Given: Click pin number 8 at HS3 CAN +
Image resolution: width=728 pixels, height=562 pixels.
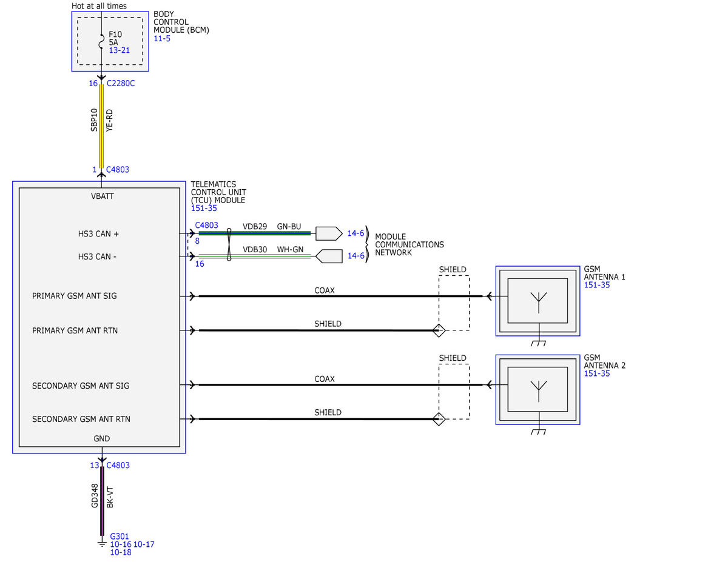Looking at the screenshot, I should [198, 241].
